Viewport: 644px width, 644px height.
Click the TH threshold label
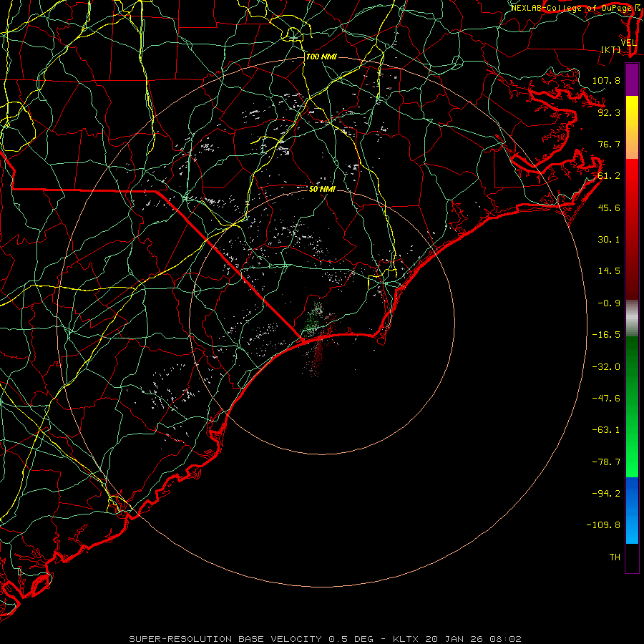(x=615, y=557)
